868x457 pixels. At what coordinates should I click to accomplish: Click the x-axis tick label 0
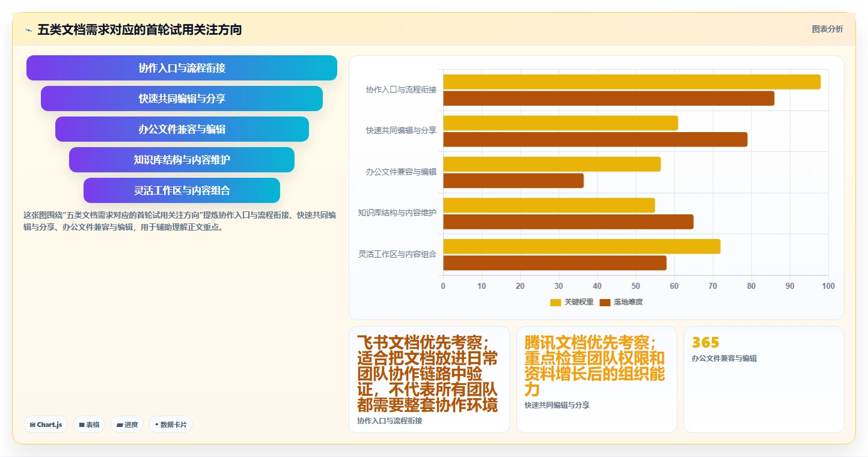(x=443, y=286)
